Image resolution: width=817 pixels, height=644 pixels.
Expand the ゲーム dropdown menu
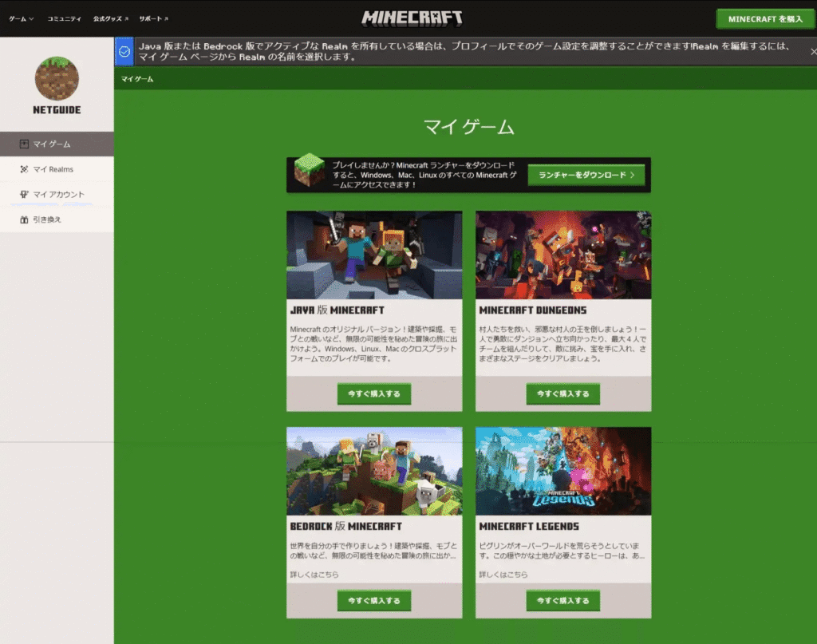(x=22, y=18)
